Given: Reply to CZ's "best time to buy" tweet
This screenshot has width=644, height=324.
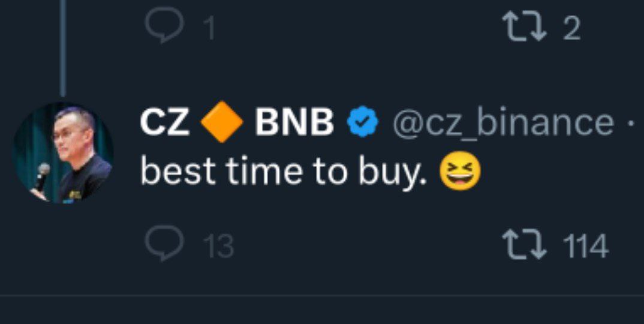Looking at the screenshot, I should tap(164, 245).
